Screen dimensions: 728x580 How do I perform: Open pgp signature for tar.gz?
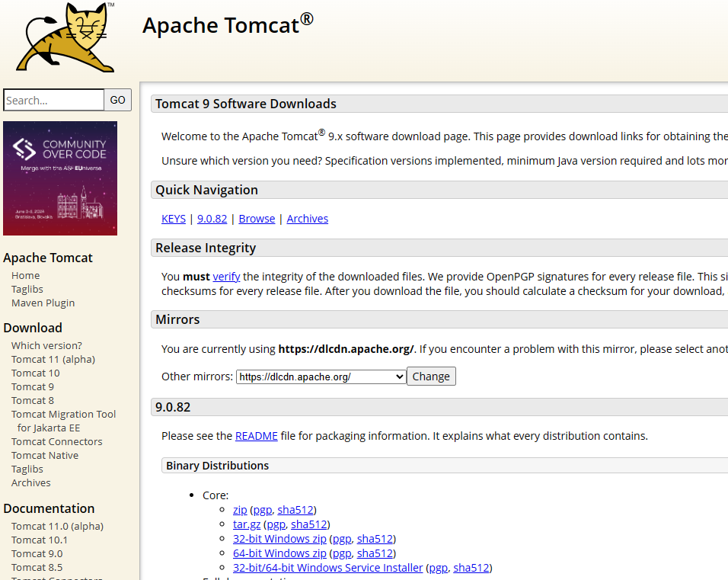point(276,524)
